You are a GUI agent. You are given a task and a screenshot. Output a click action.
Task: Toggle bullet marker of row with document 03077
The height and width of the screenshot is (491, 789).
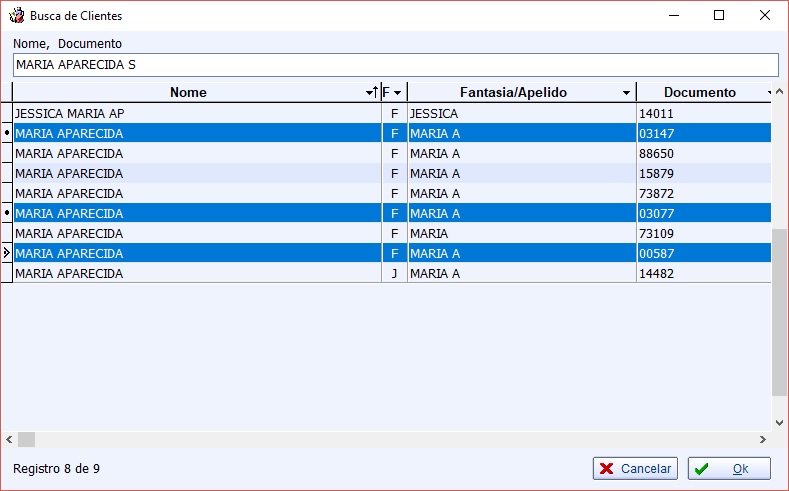point(7,213)
